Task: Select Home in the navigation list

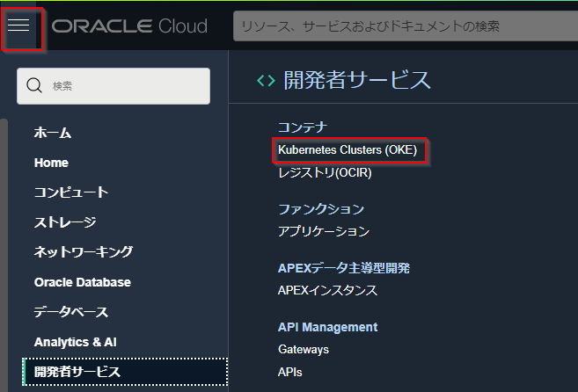Action: pyautogui.click(x=51, y=163)
